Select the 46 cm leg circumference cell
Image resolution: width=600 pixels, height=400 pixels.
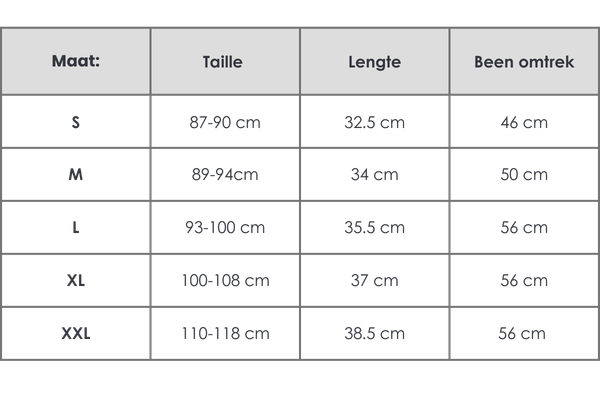pos(524,122)
